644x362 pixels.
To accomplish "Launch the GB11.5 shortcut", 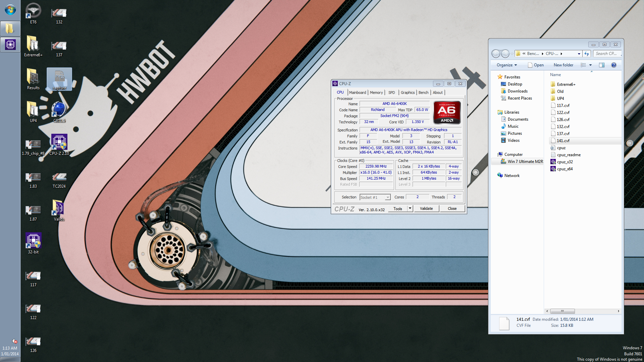I will tap(59, 112).
